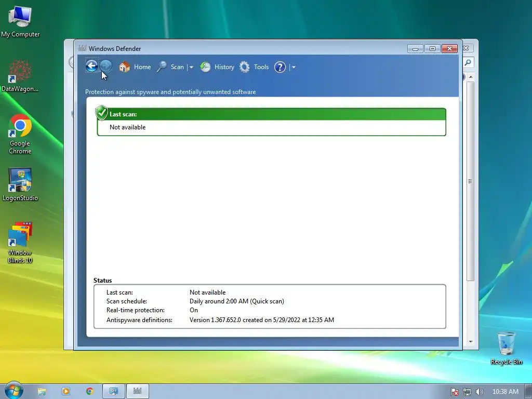Click the 10:38 AM taskbar clock
The height and width of the screenshot is (399, 532).
505,392
